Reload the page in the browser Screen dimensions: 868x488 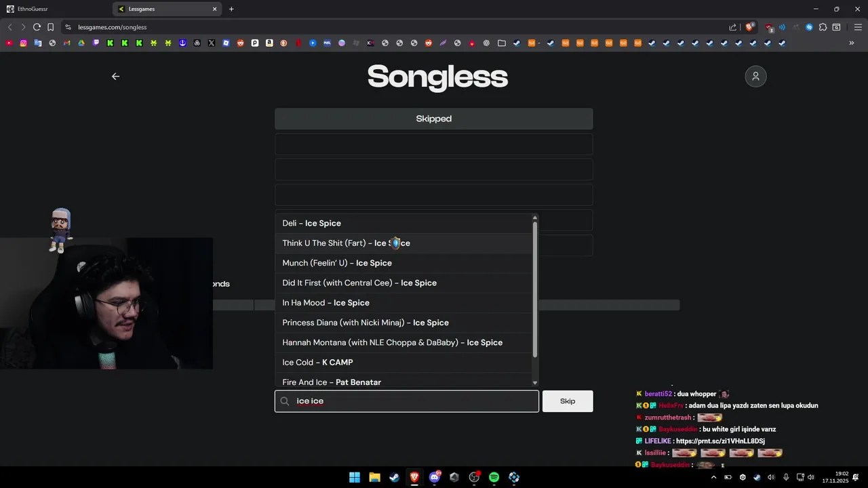pyautogui.click(x=37, y=27)
